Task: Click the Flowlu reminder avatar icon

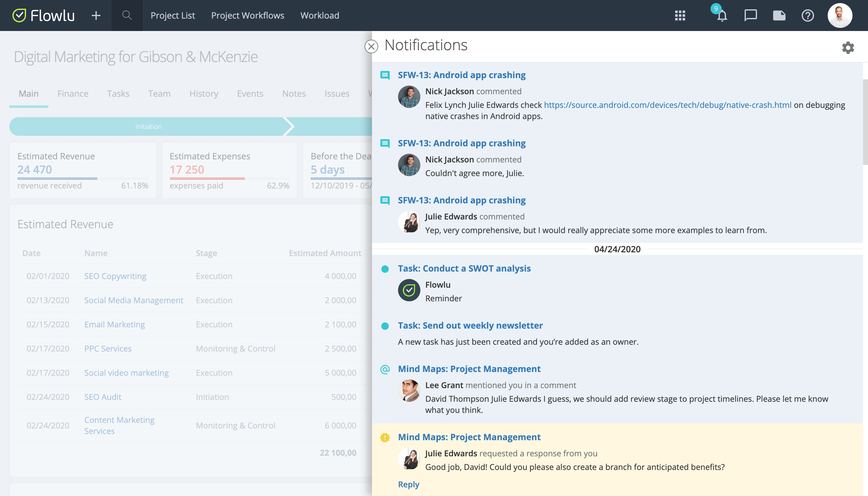Action: [x=409, y=290]
